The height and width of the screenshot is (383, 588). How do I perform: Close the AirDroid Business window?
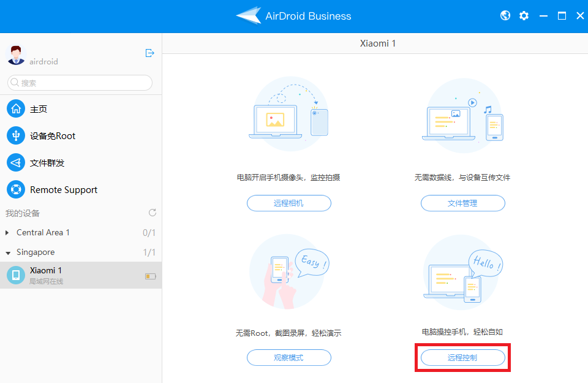pos(580,16)
